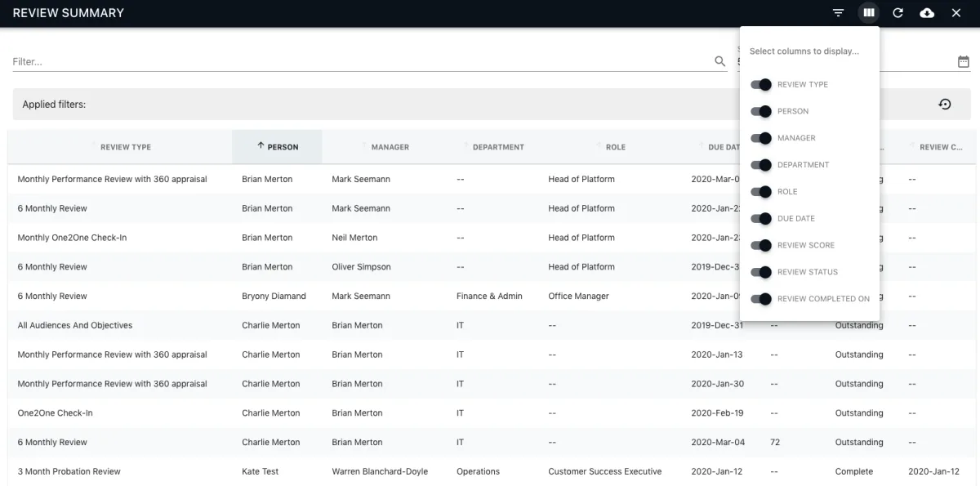
Task: Open the calendar date picker icon
Action: click(x=964, y=61)
